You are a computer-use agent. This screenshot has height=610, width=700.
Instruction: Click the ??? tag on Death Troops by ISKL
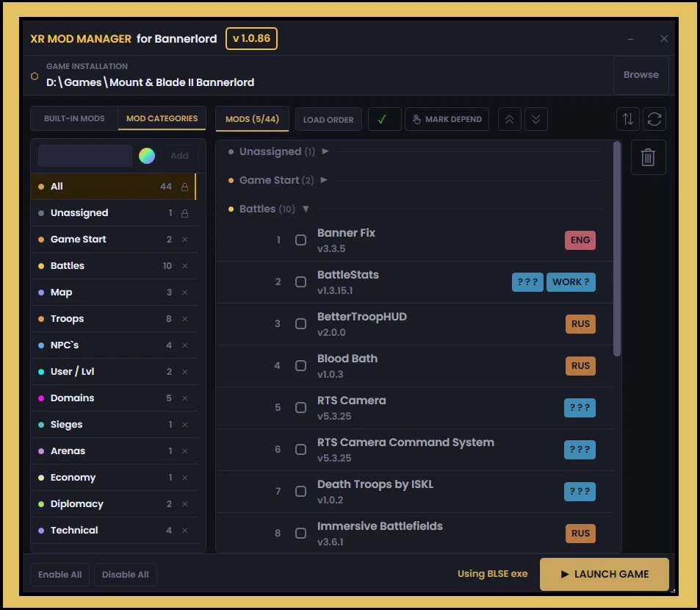pyautogui.click(x=580, y=491)
